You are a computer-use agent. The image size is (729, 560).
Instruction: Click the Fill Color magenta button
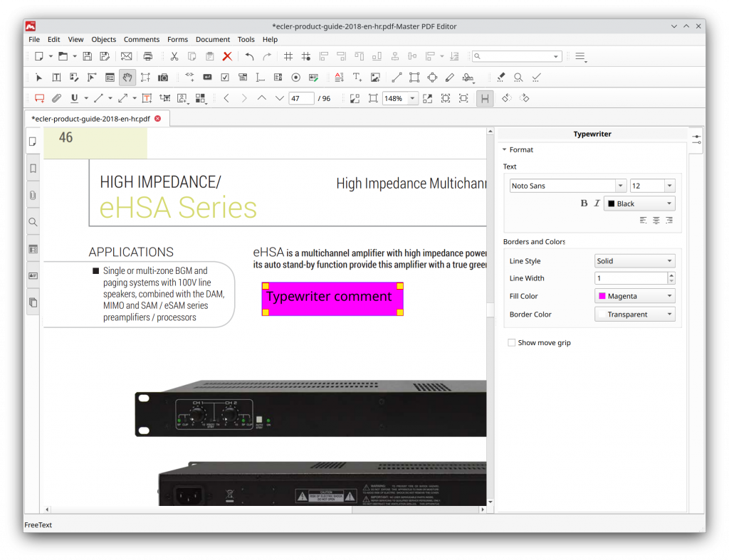(x=634, y=295)
